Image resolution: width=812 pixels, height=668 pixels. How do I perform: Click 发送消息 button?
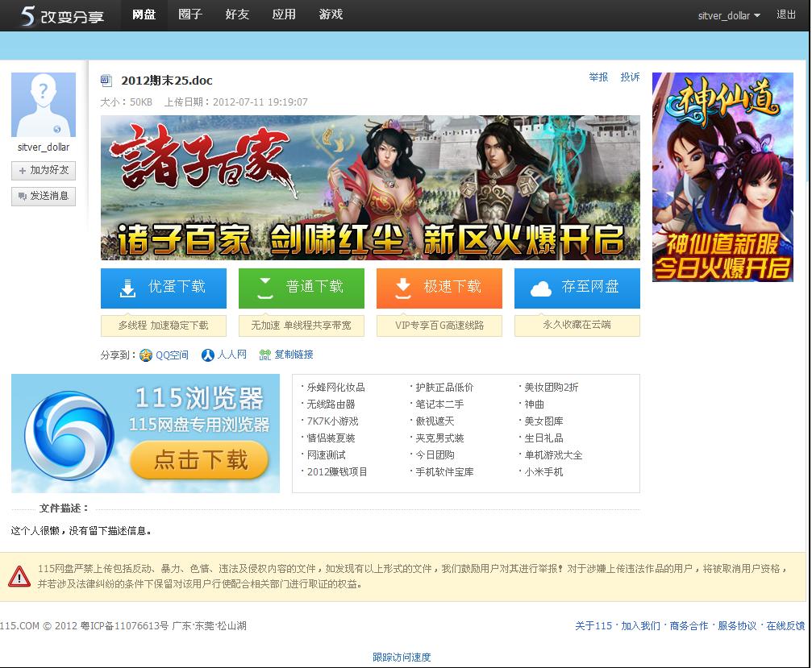coord(44,196)
